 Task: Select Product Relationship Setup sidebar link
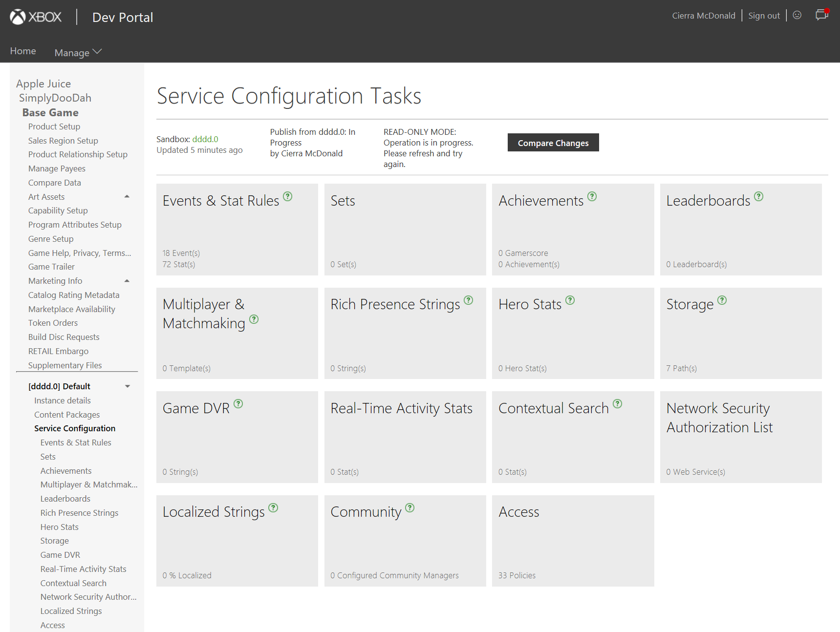click(x=78, y=154)
